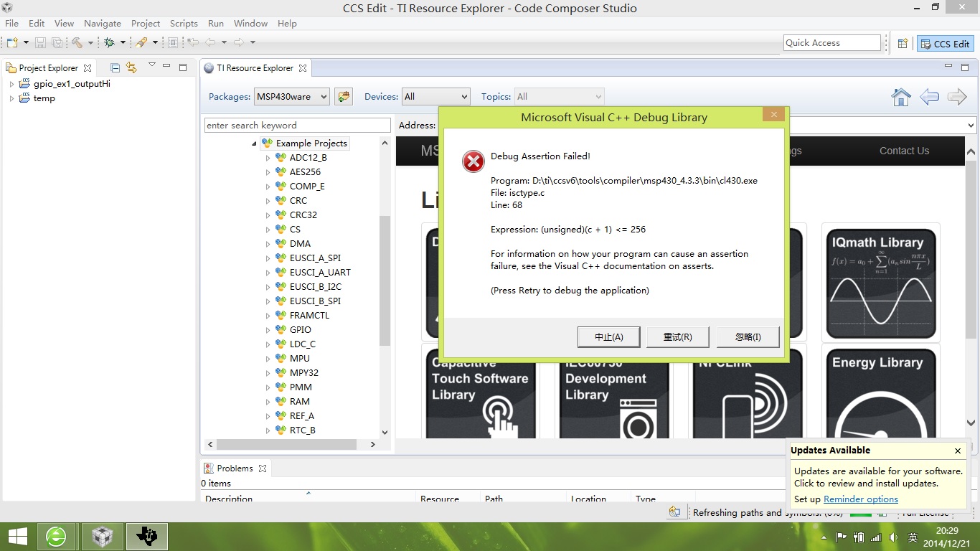Click the network signal tray icon
The height and width of the screenshot is (551, 980).
(876, 537)
